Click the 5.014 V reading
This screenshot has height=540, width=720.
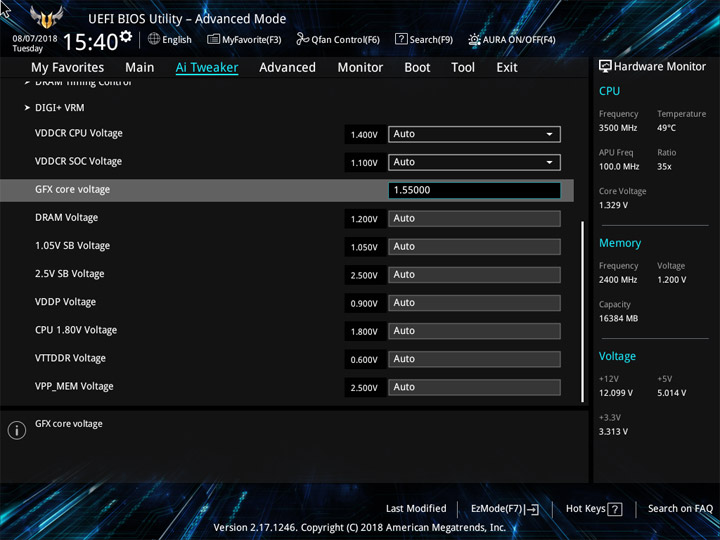672,393
